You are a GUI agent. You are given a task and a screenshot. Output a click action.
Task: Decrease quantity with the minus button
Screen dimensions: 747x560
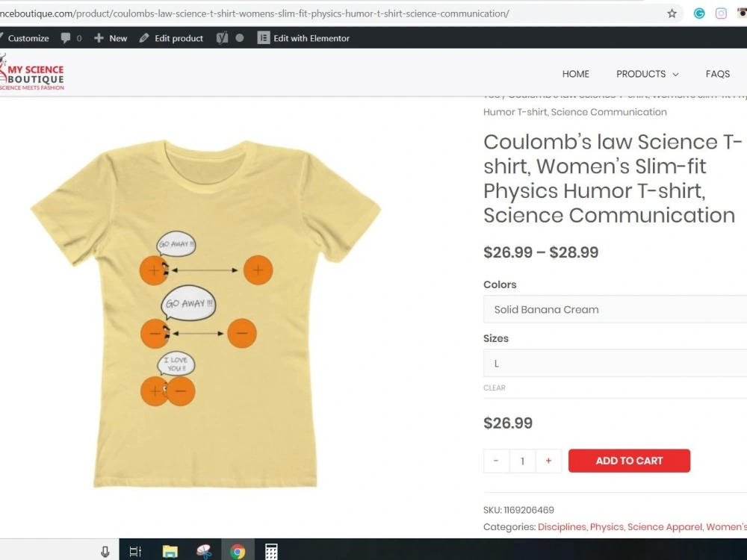[496, 461]
